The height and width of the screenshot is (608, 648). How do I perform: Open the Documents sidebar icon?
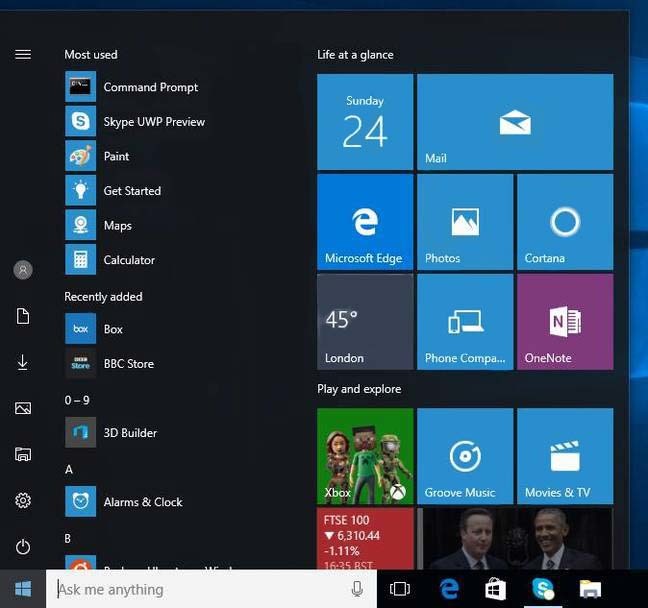[23, 316]
